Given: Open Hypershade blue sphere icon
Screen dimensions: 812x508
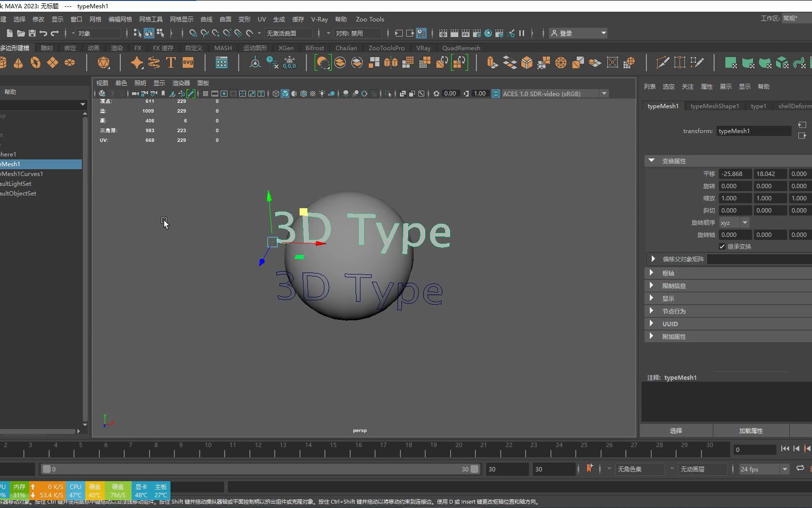Looking at the screenshot, I should 488,33.
